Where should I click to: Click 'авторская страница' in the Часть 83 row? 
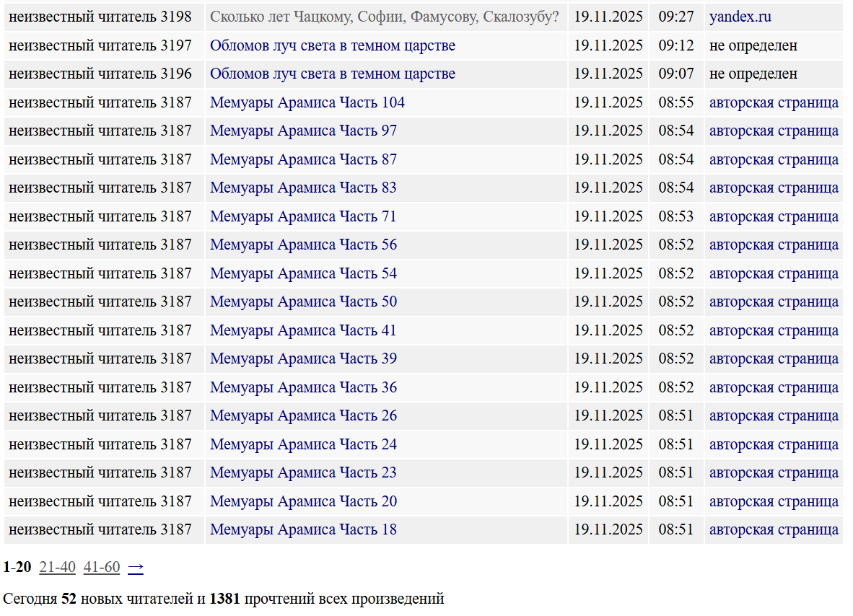click(x=774, y=188)
